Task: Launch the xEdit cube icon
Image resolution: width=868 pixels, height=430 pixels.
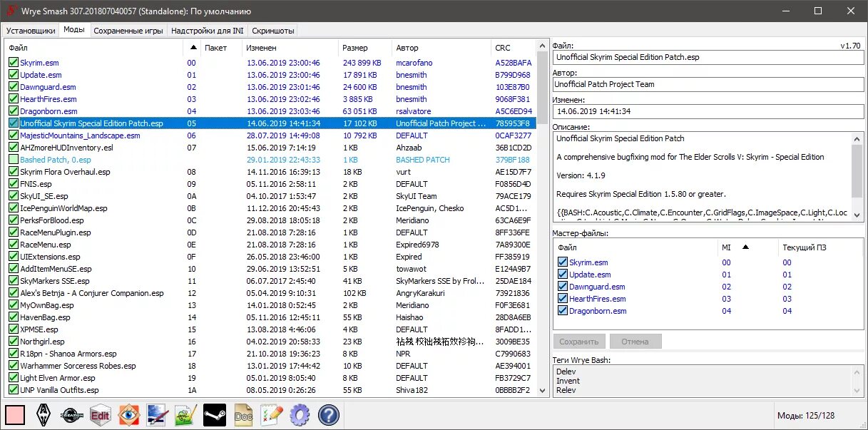Action: tap(101, 414)
